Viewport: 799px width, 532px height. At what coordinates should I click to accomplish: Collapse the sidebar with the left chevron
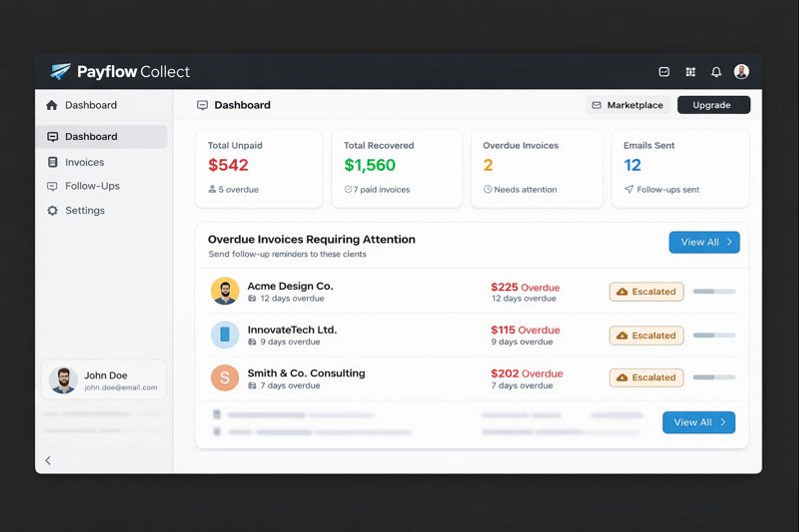(x=48, y=460)
